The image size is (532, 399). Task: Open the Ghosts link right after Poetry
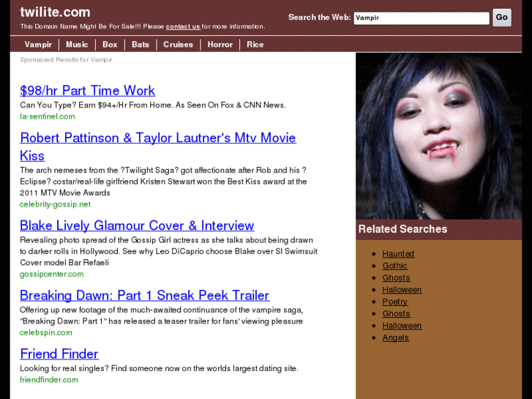[397, 314]
